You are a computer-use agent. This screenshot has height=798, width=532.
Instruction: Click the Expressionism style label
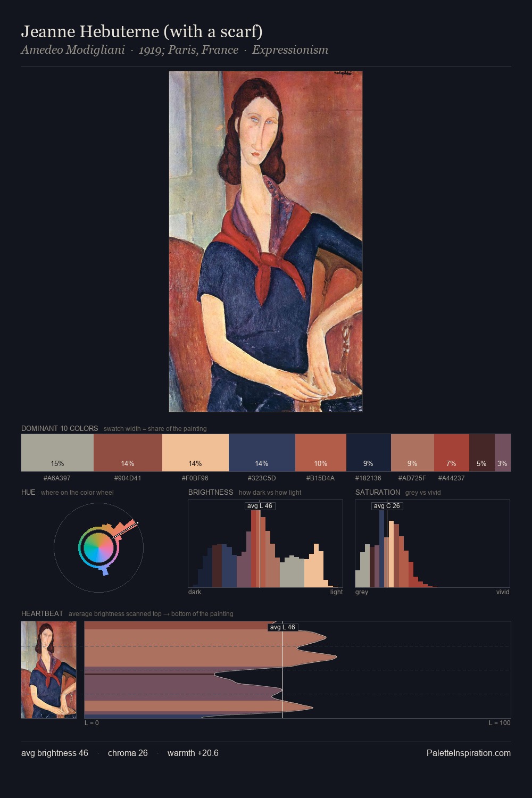pyautogui.click(x=290, y=50)
